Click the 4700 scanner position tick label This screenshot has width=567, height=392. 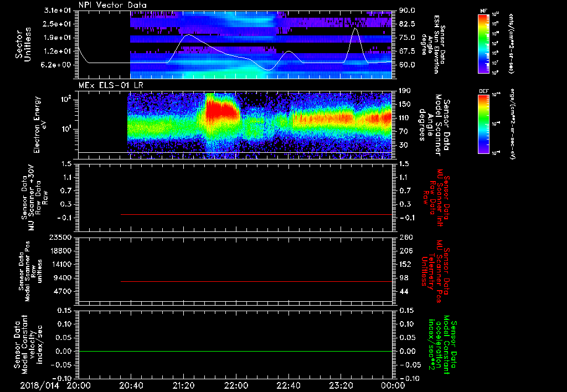pos(63,291)
